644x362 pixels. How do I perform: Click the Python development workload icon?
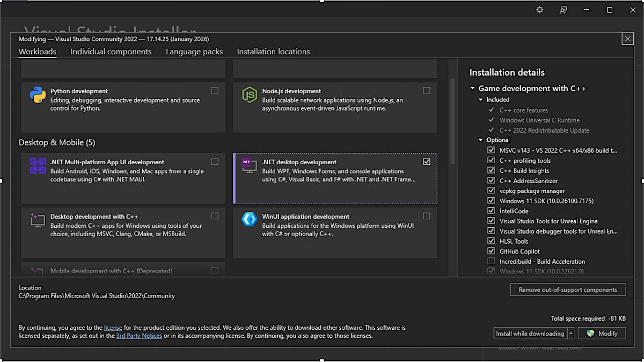coord(38,95)
